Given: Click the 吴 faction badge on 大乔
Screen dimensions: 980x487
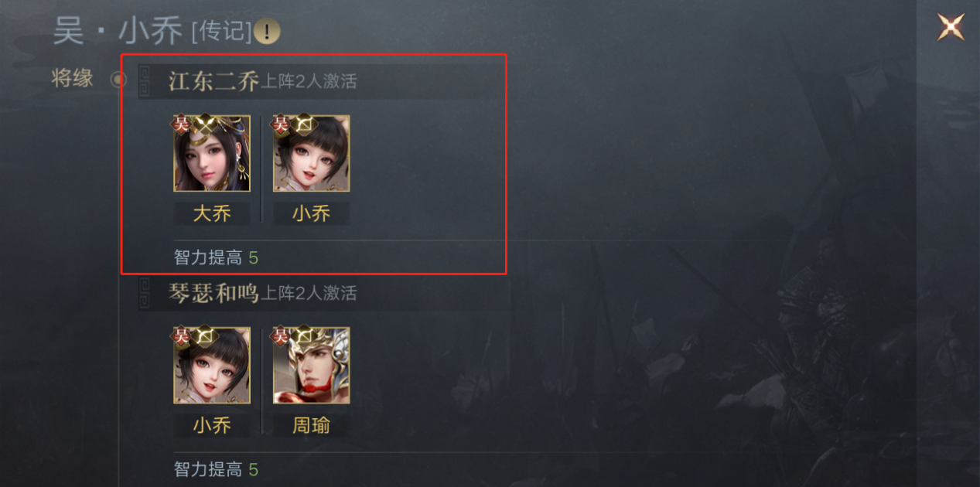Looking at the screenshot, I should (181, 124).
